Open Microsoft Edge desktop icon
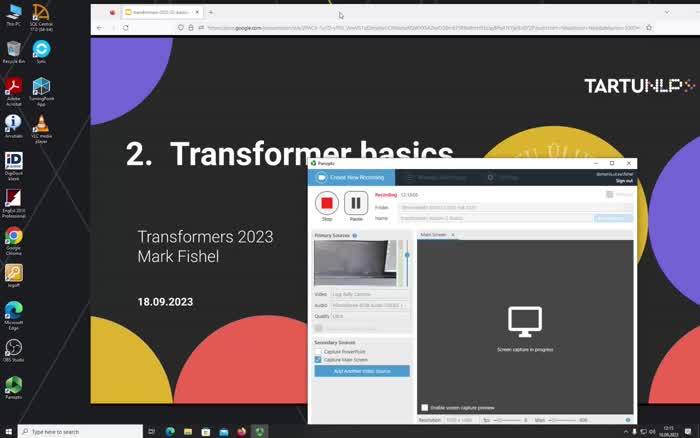 click(x=13, y=316)
